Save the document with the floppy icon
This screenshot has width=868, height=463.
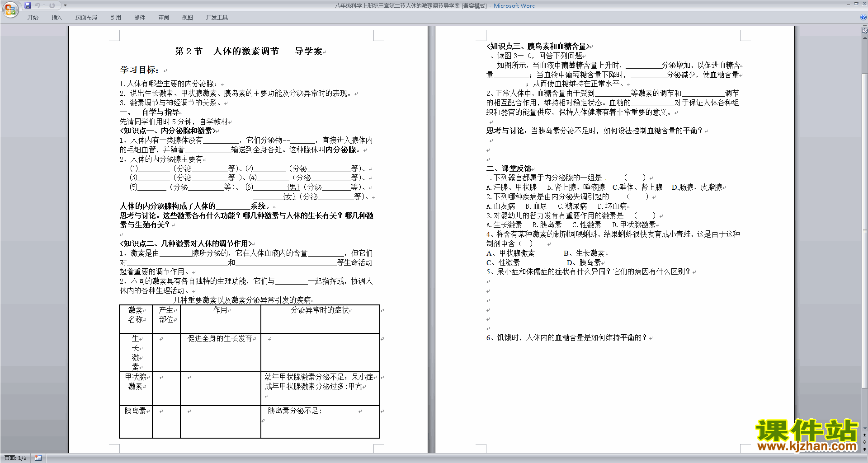[28, 5]
